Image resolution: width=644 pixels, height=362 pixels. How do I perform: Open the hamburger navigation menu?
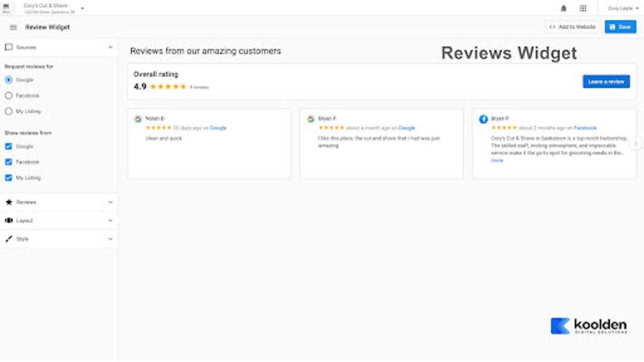click(x=13, y=27)
